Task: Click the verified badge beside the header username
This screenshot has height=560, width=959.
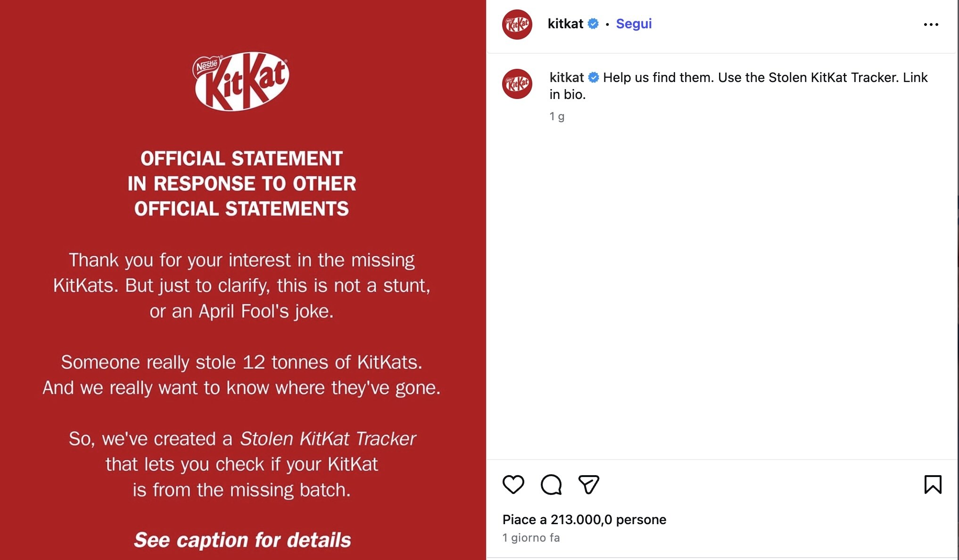Action: pyautogui.click(x=593, y=24)
